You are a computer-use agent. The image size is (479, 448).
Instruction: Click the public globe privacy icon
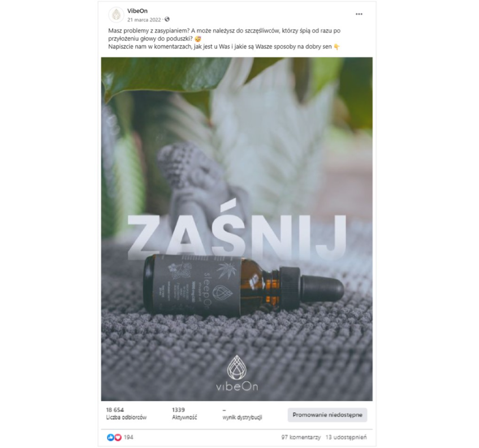tap(167, 19)
